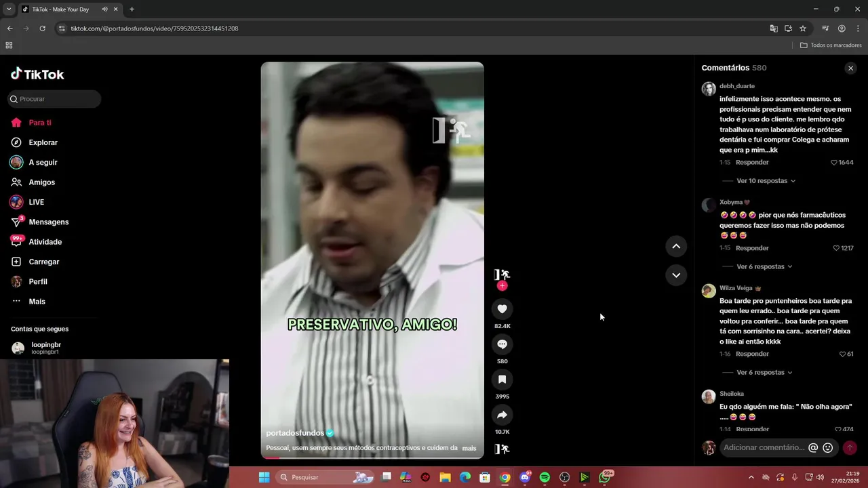Open the creator avatar above the plus badge

coord(502,274)
